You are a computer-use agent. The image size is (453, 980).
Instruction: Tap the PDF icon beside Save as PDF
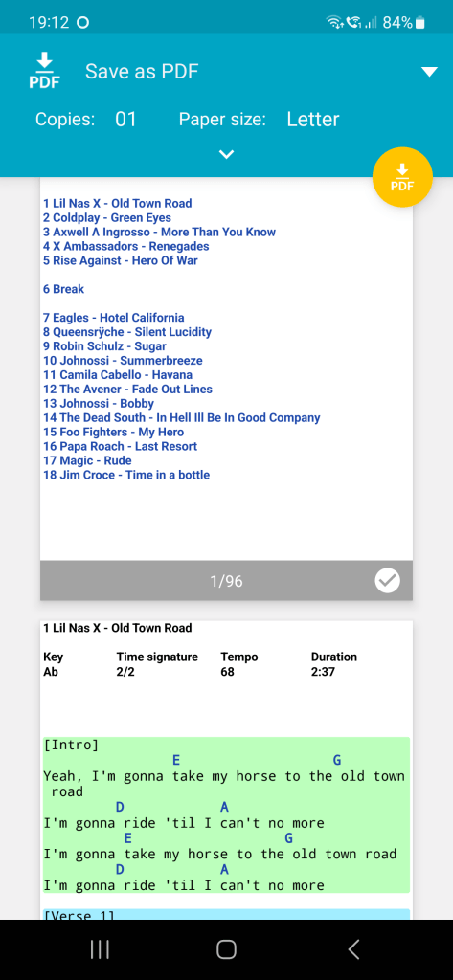coord(44,71)
